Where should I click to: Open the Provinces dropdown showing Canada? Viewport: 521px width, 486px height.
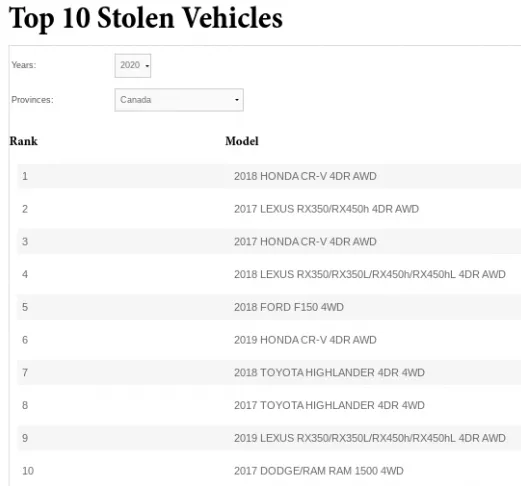coord(179,100)
